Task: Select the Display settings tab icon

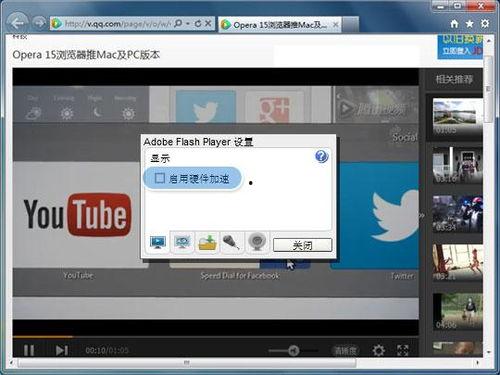Action: (158, 242)
